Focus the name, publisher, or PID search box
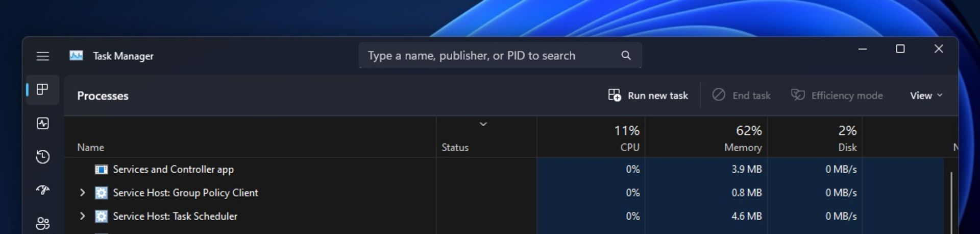This screenshot has height=234, width=980. 500,55
